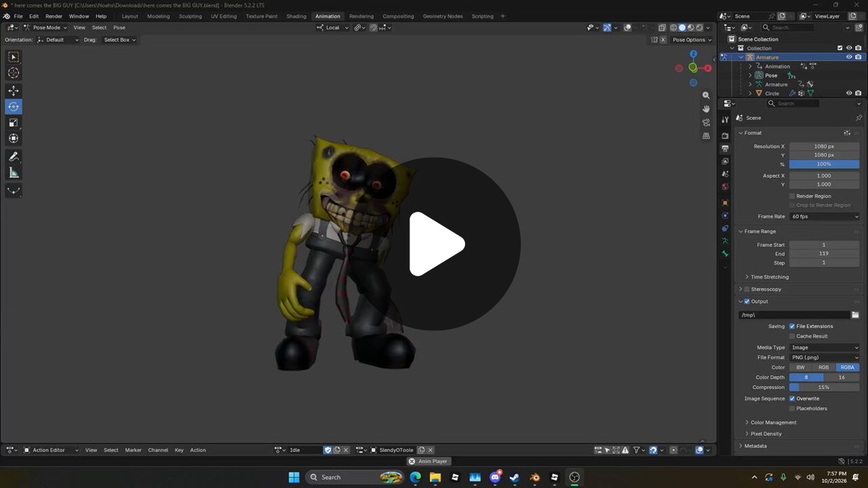The image size is (868, 488).
Task: Open the Render menu
Action: point(54,16)
